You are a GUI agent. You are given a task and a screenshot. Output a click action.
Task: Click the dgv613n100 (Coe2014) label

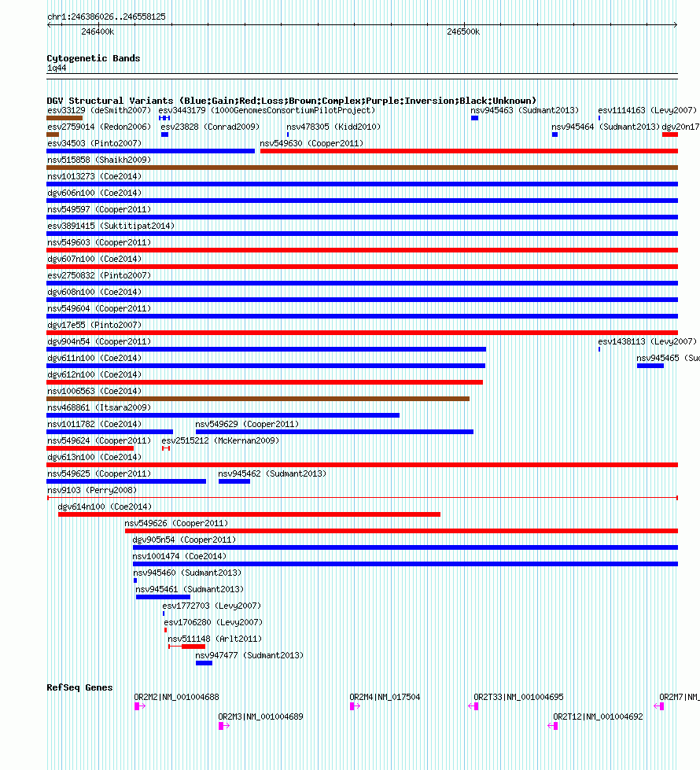coord(94,457)
